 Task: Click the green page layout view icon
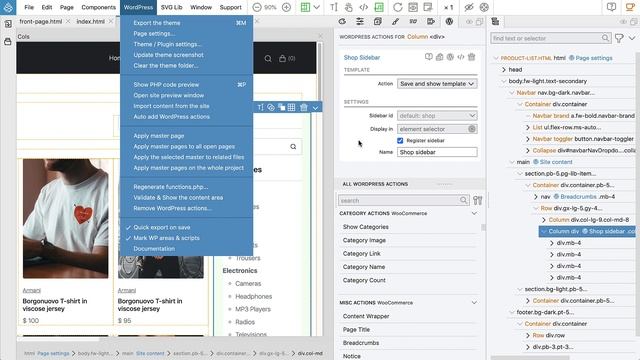pos(305,7)
